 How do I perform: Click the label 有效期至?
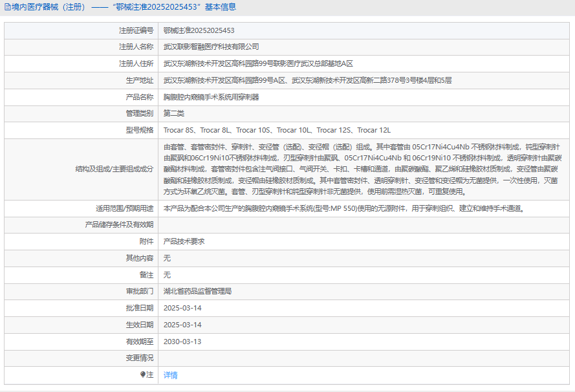coord(140,342)
